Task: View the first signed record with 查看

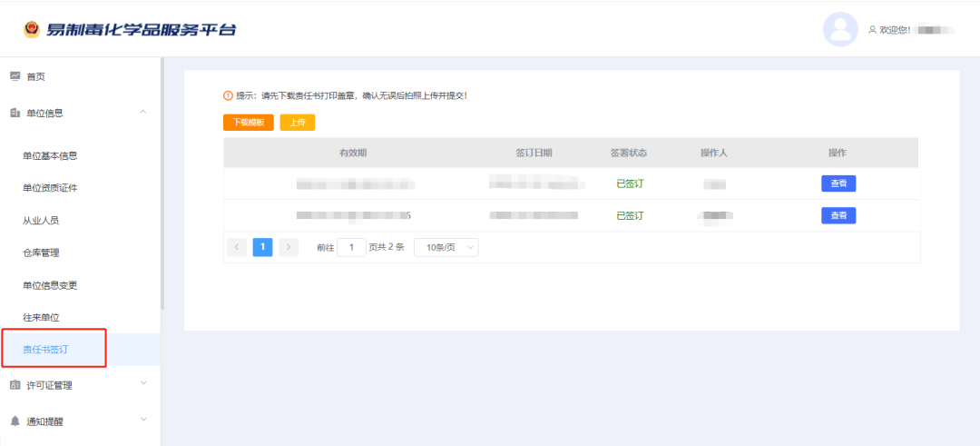Action: (838, 183)
